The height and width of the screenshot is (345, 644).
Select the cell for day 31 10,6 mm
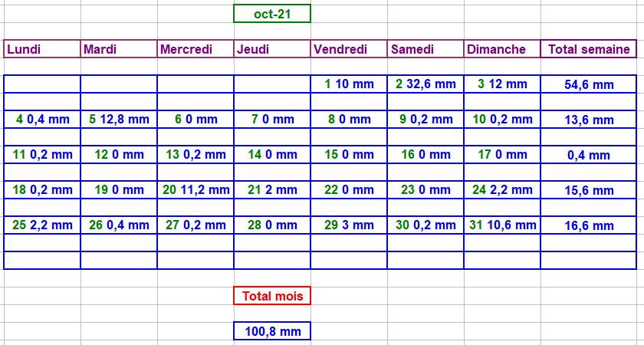[x=502, y=225]
